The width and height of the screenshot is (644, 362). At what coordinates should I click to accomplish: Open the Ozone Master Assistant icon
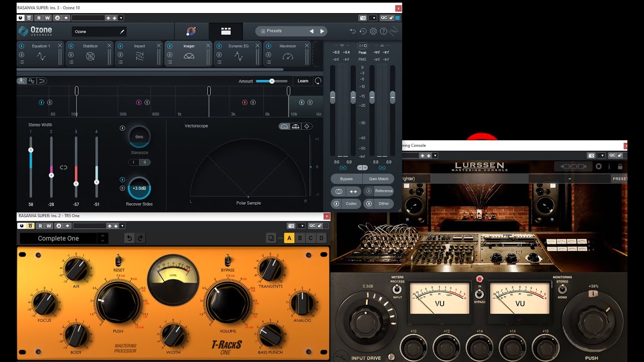(191, 31)
